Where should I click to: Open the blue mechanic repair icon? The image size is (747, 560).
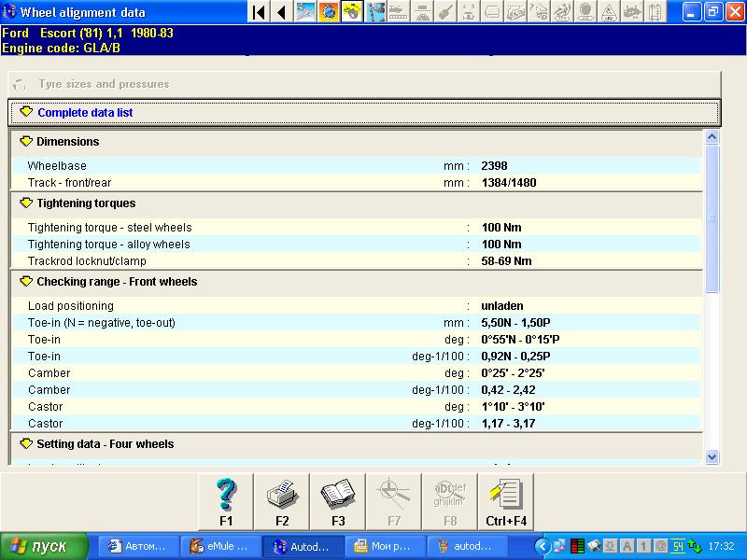click(x=375, y=12)
